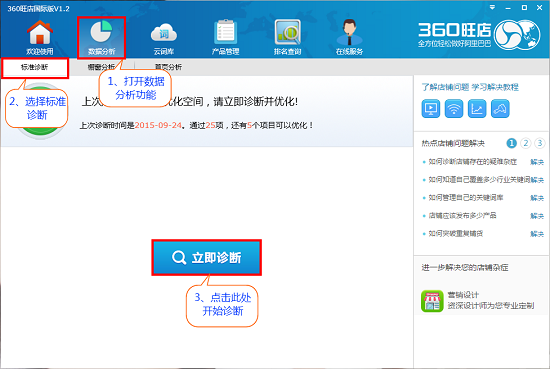This screenshot has width=550, height=369.
Task: Click the last diagnosis date 2015-09-24
Action: coord(158,125)
